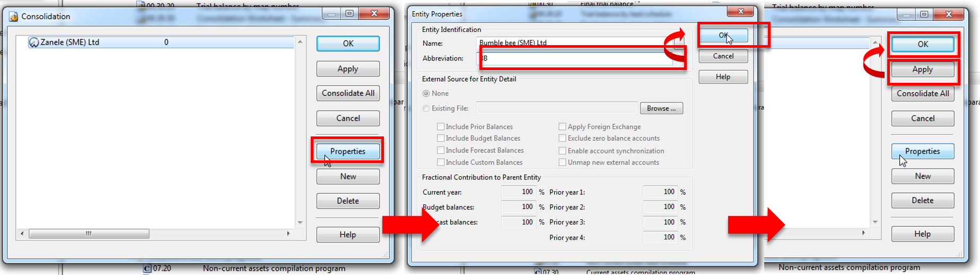
Task: Close the Entity Properties dialog window
Action: point(740,12)
